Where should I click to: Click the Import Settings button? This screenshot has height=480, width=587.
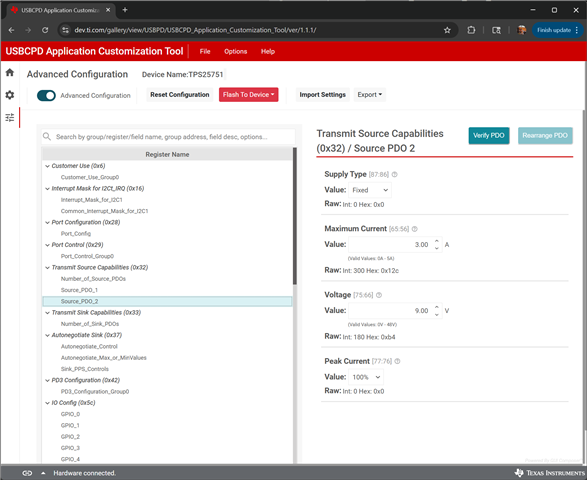[322, 95]
